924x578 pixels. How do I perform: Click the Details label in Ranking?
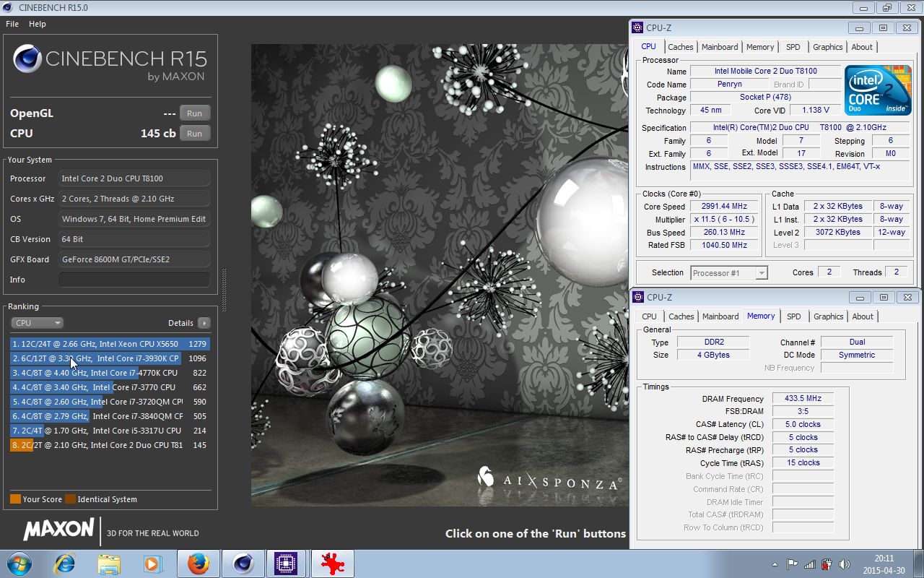click(180, 323)
